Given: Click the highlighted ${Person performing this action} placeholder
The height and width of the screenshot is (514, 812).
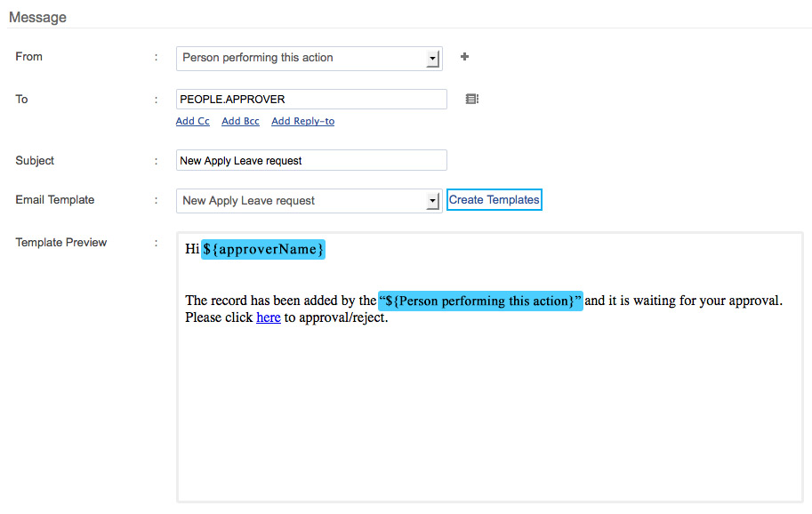Looking at the screenshot, I should tap(480, 301).
